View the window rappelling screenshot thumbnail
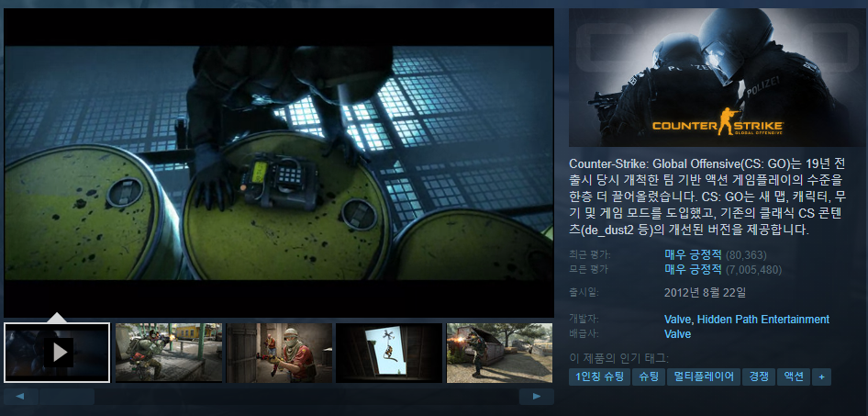Viewport: 868px width, 416px height. [x=389, y=353]
